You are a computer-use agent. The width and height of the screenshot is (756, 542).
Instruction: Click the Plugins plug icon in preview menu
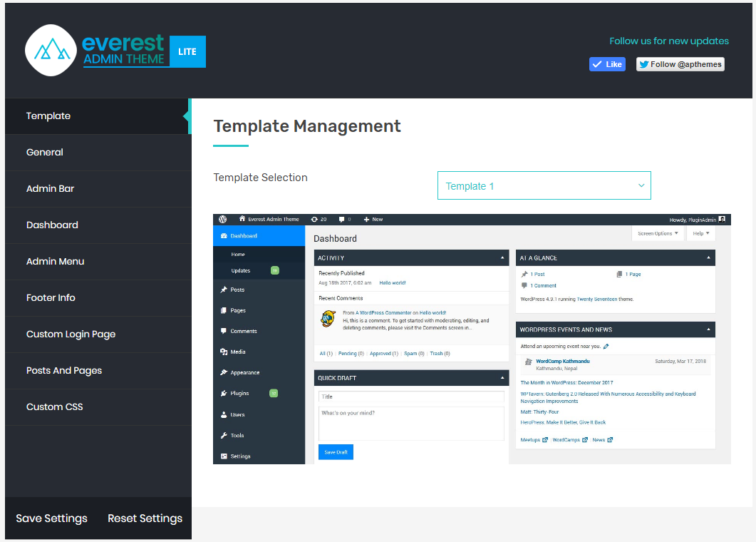tap(224, 394)
